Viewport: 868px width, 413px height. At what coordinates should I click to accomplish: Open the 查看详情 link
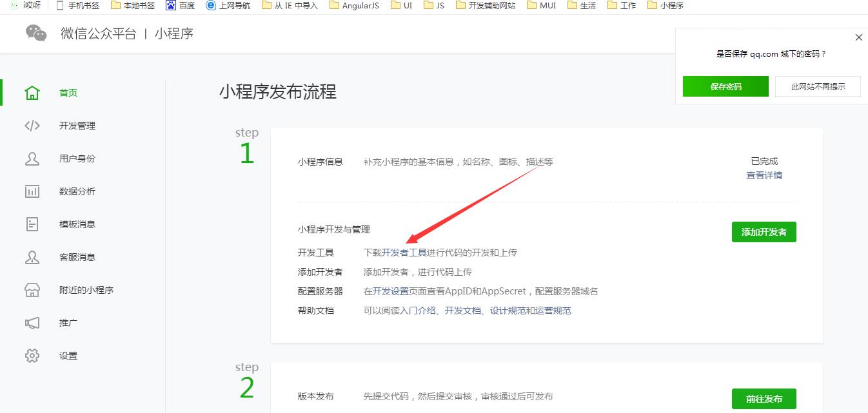point(764,175)
